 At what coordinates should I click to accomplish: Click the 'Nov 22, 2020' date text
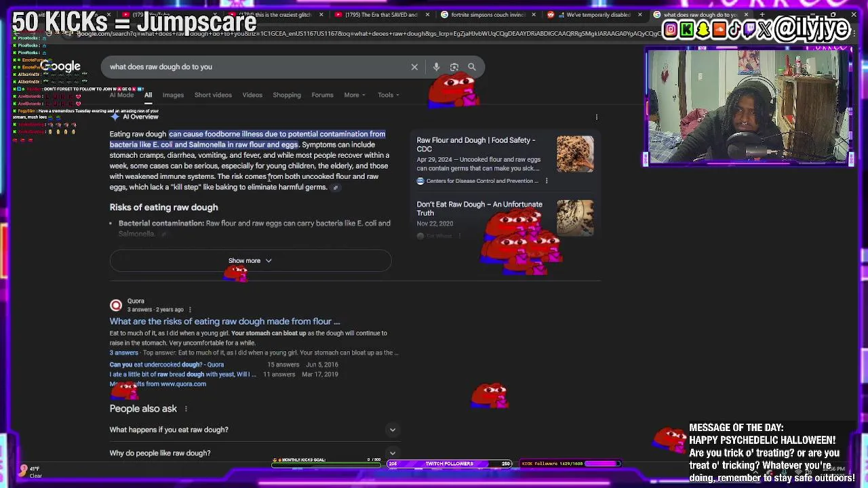coord(435,224)
